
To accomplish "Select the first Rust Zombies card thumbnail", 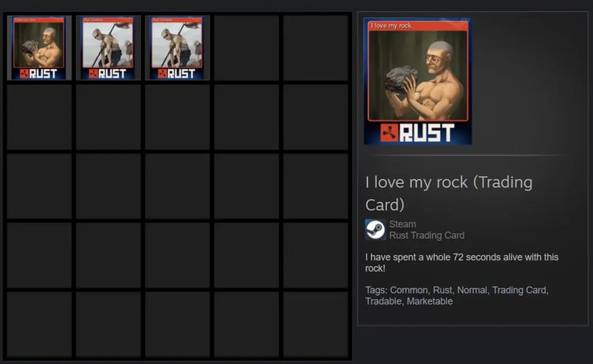I will click(x=108, y=48).
